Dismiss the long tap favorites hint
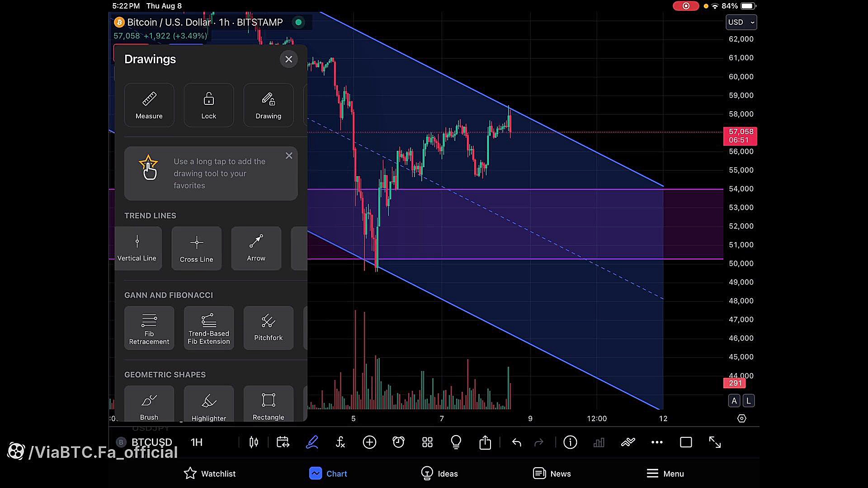Viewport: 868px width, 488px height. [x=289, y=156]
